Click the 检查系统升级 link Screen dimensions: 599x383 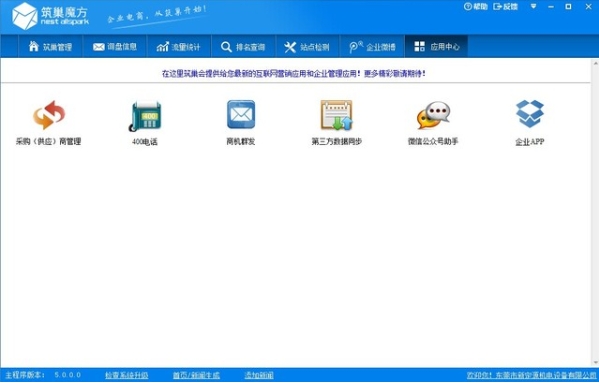(x=127, y=375)
